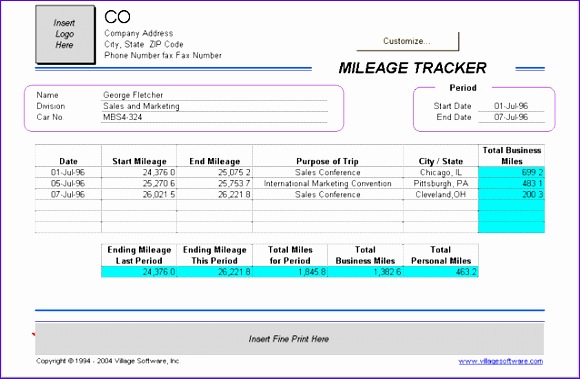This screenshot has height=379, width=580.
Task: Select Ending Mileage Last Period value 24,376.0
Action: click(139, 272)
